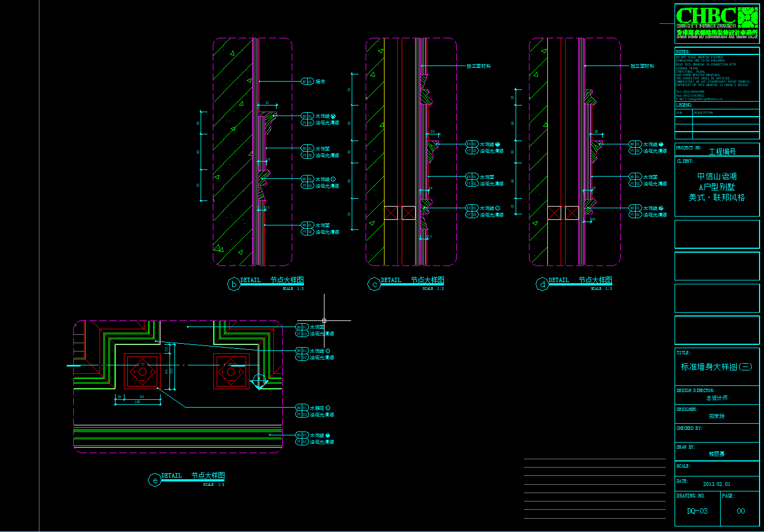Click the 墙布 label in detail b
The height and width of the screenshot is (532, 764).
point(321,82)
